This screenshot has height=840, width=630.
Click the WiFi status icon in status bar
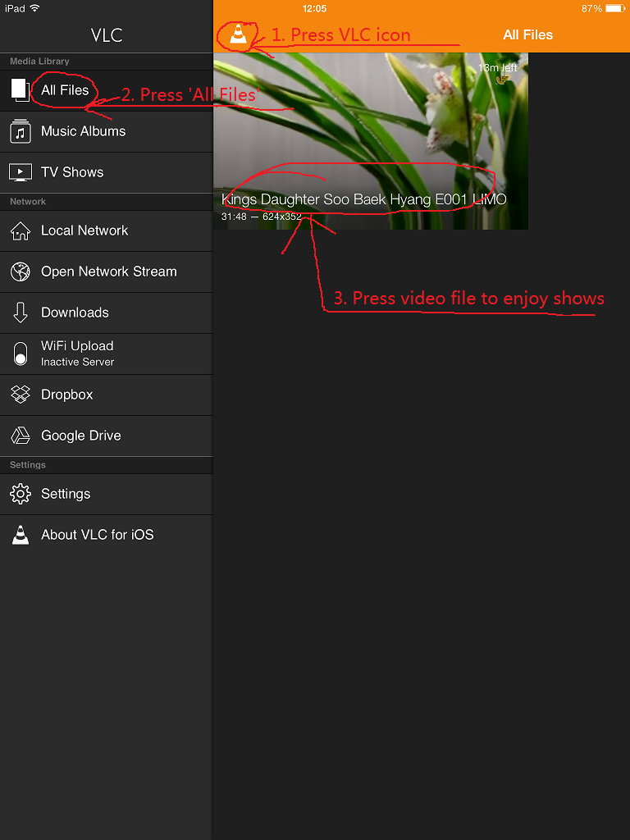coord(34,8)
